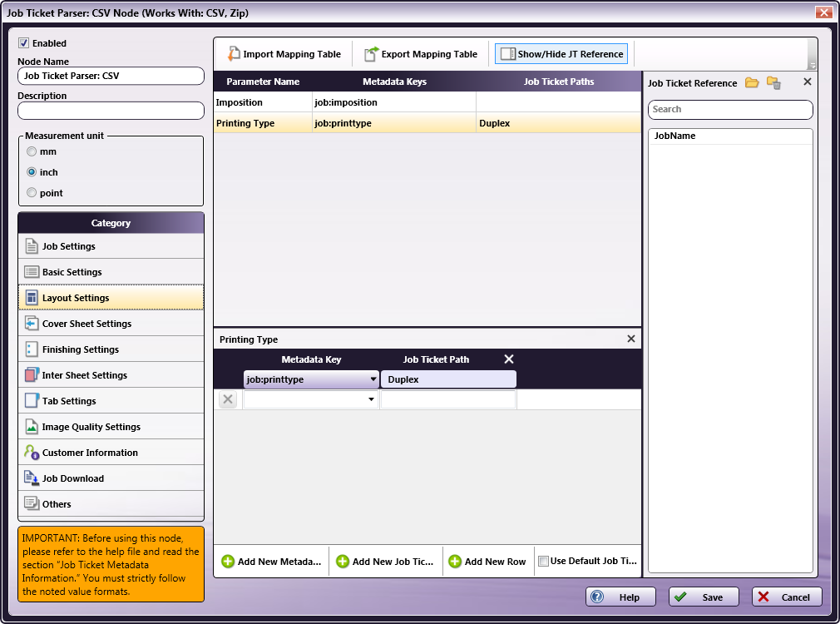
Task: Click the Help question mark icon
Action: tap(597, 597)
